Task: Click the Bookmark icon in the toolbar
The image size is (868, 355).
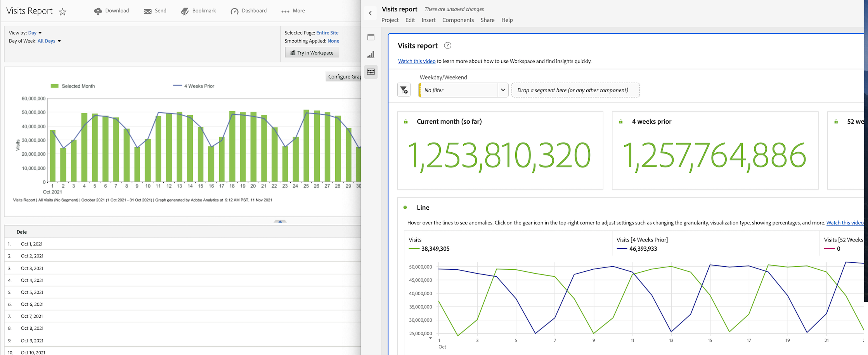Action: point(185,11)
